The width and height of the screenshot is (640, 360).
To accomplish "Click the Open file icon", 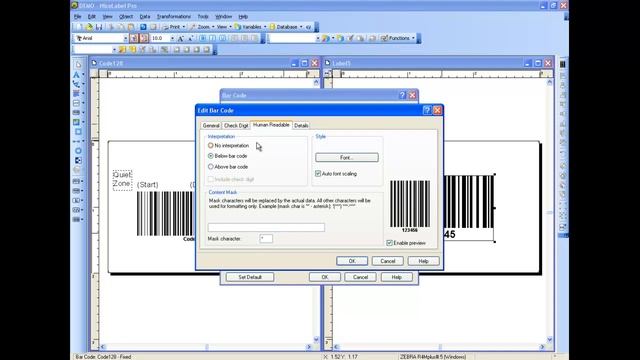I will pyautogui.click(x=89, y=27).
